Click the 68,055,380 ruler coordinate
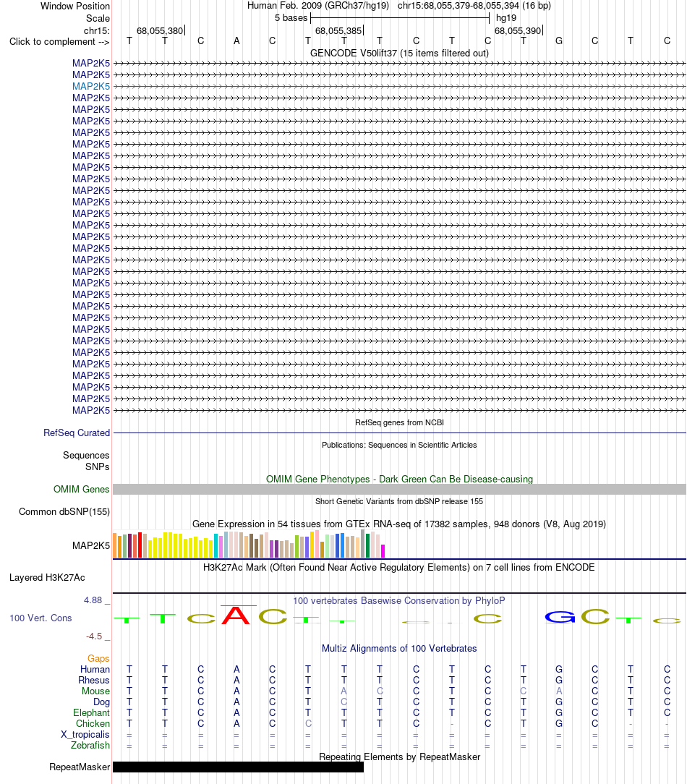This screenshot has width=687, height=784. point(160,31)
